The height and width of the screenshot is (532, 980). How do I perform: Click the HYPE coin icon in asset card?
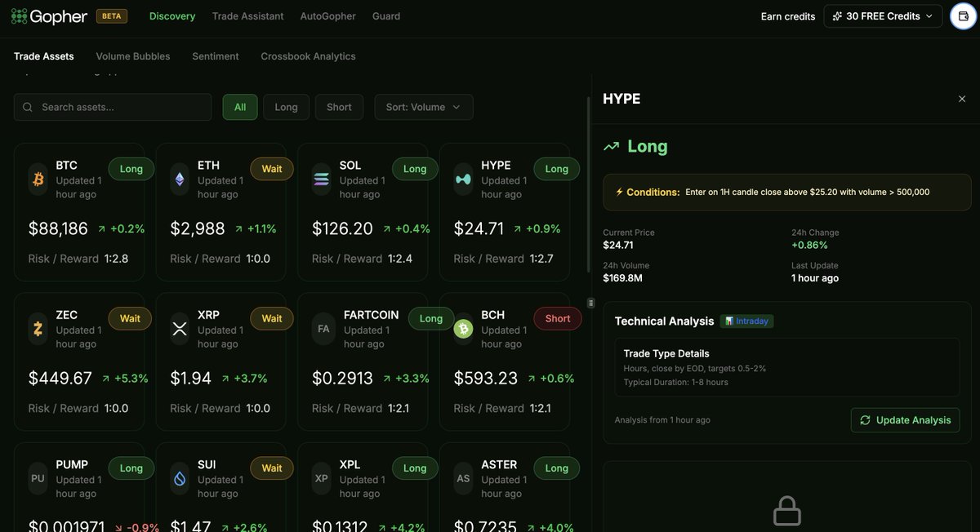(463, 180)
